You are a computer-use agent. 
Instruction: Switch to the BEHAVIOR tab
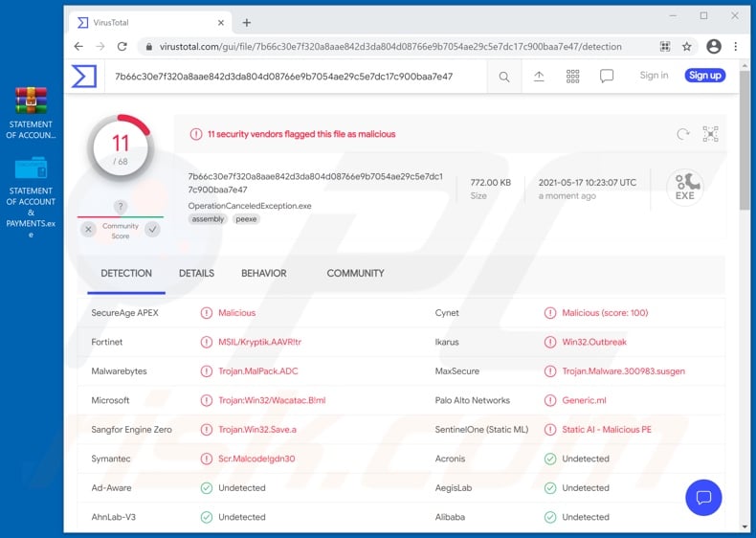pos(264,273)
